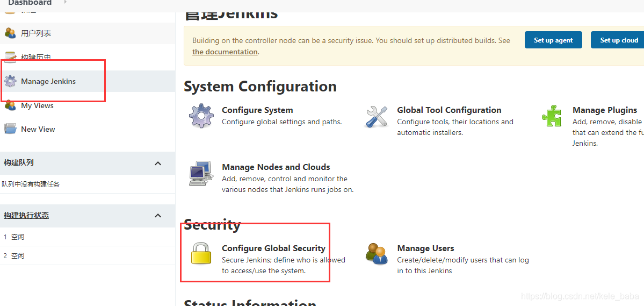Open Manage Plugins link
The image size is (644, 306).
tap(605, 110)
